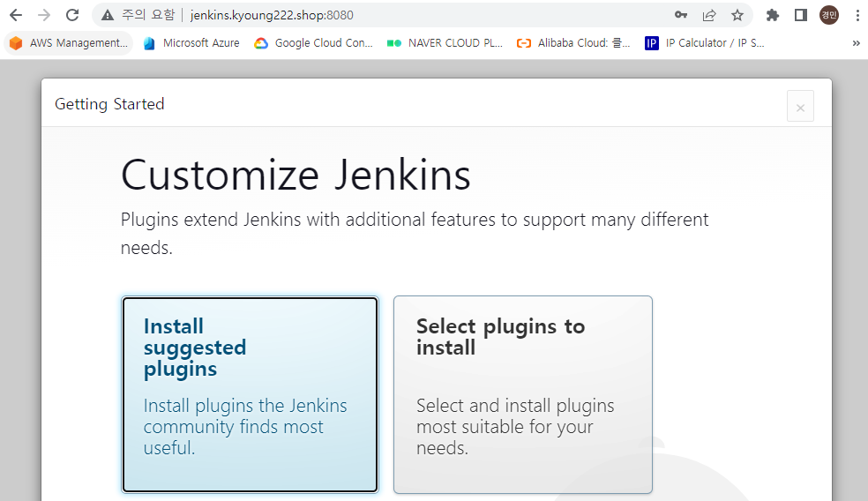Choose Select plugins to install
The height and width of the screenshot is (501, 868).
(x=522, y=394)
